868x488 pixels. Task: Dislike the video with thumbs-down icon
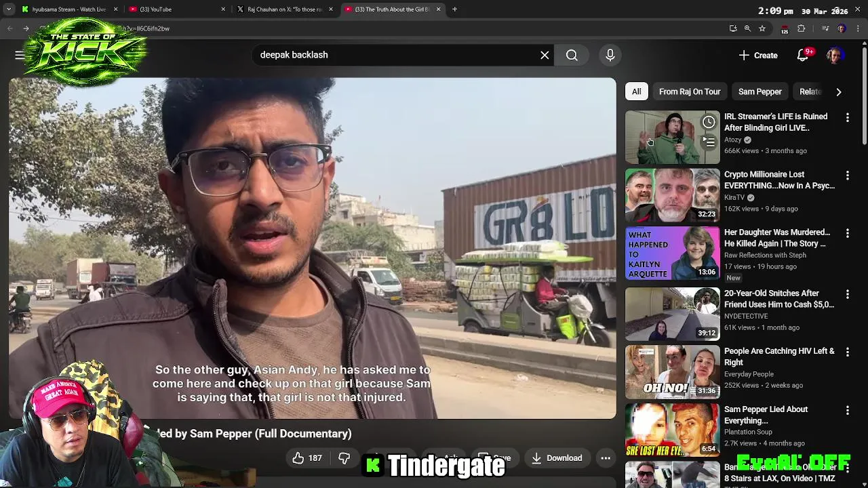[344, 458]
